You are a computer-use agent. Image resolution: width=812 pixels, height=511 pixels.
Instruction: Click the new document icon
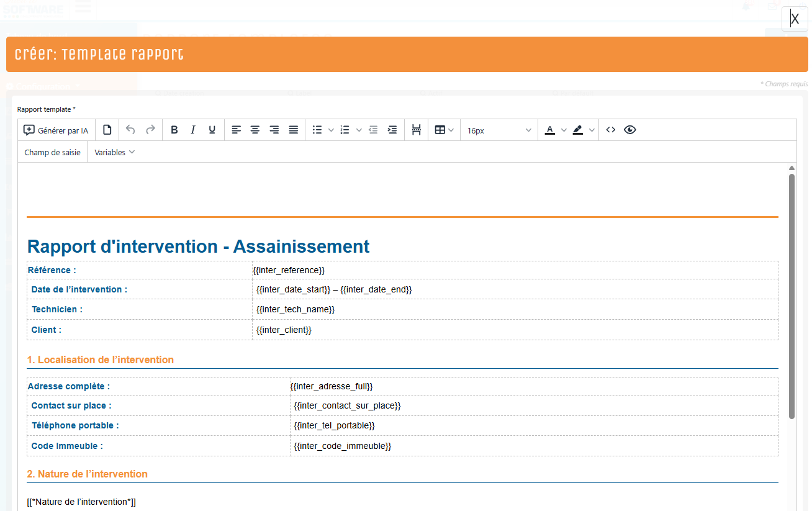coord(107,130)
